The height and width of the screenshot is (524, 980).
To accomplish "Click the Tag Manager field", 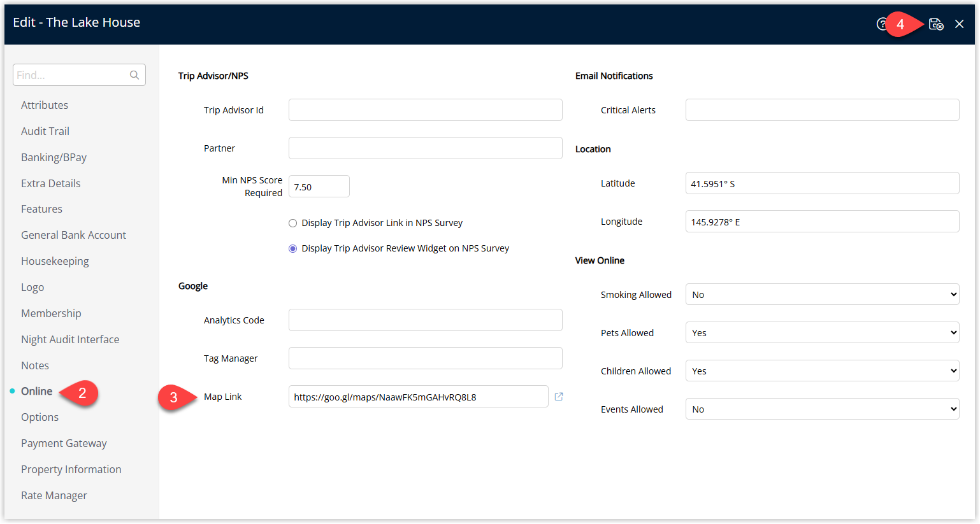I will (x=426, y=358).
